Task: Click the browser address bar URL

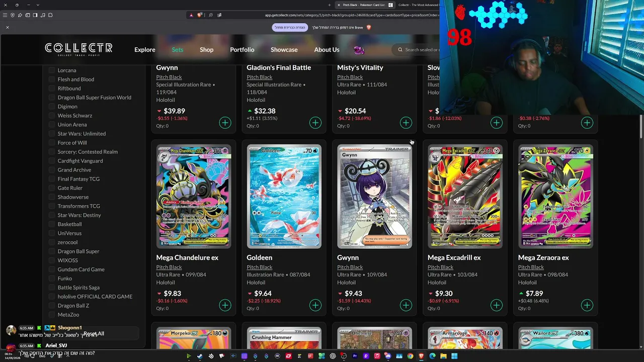Action: point(352,15)
